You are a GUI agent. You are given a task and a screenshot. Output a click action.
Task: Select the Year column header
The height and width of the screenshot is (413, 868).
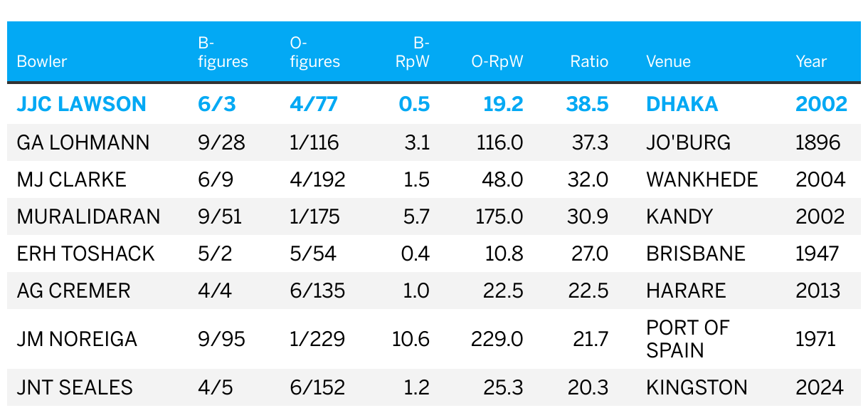[x=811, y=61]
